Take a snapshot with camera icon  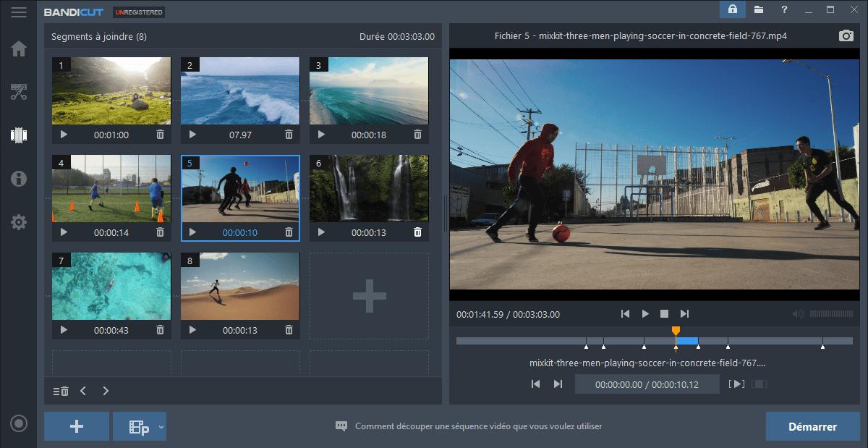click(846, 35)
